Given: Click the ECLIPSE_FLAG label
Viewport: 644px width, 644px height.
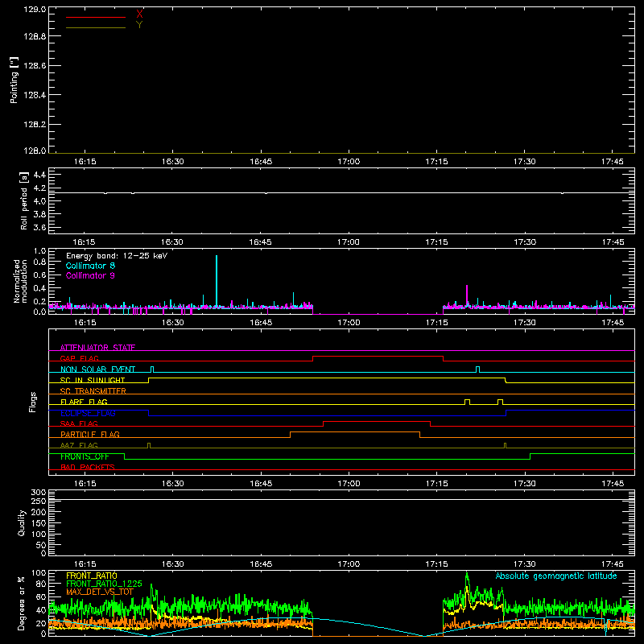Looking at the screenshot, I should tap(88, 413).
